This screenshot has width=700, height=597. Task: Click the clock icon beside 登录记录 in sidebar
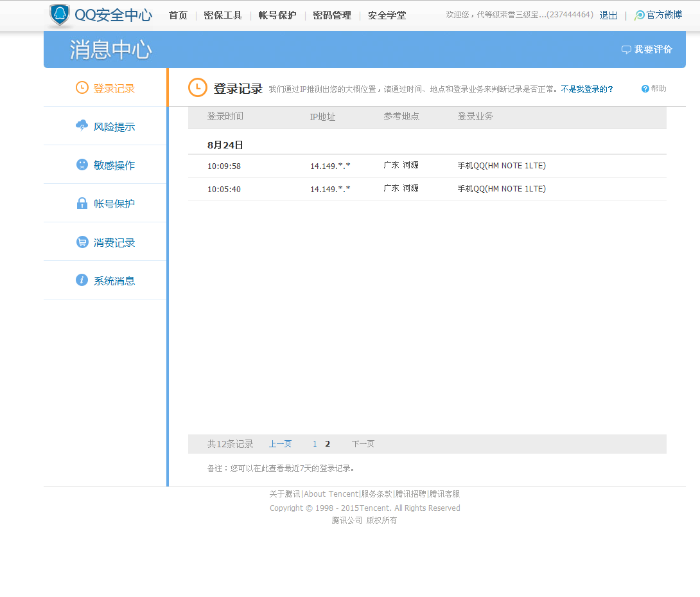pyautogui.click(x=82, y=87)
